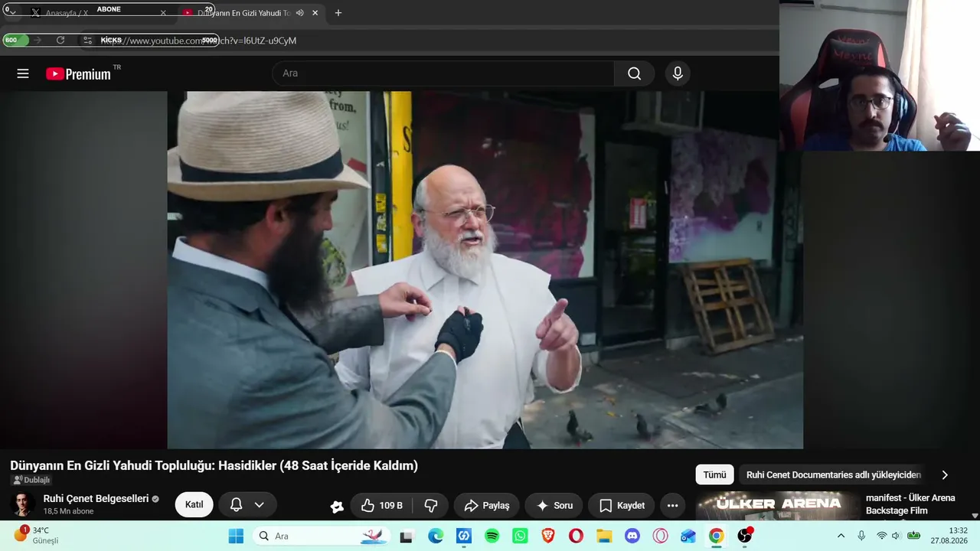980x551 pixels.
Task: Open volume settings from the system tray
Action: [896, 536]
